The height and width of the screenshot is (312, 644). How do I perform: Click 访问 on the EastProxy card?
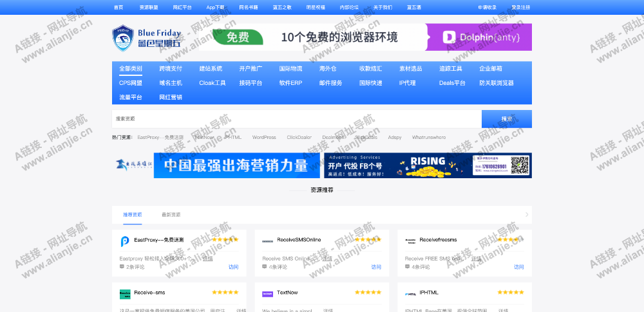tap(233, 267)
